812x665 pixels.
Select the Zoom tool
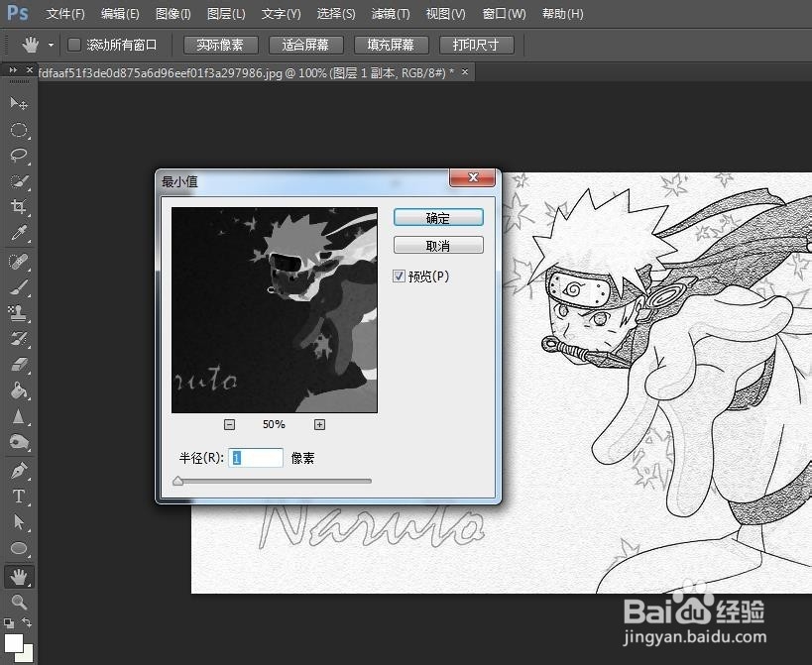(19, 602)
